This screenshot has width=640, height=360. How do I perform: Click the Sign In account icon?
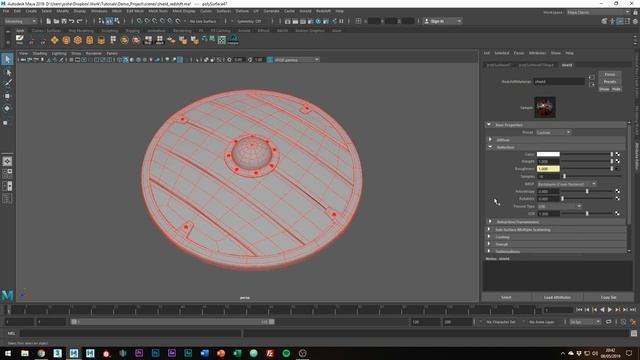427,21
